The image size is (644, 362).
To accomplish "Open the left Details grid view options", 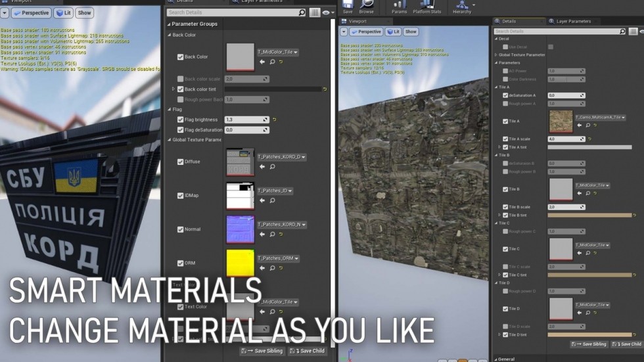I will tap(315, 12).
